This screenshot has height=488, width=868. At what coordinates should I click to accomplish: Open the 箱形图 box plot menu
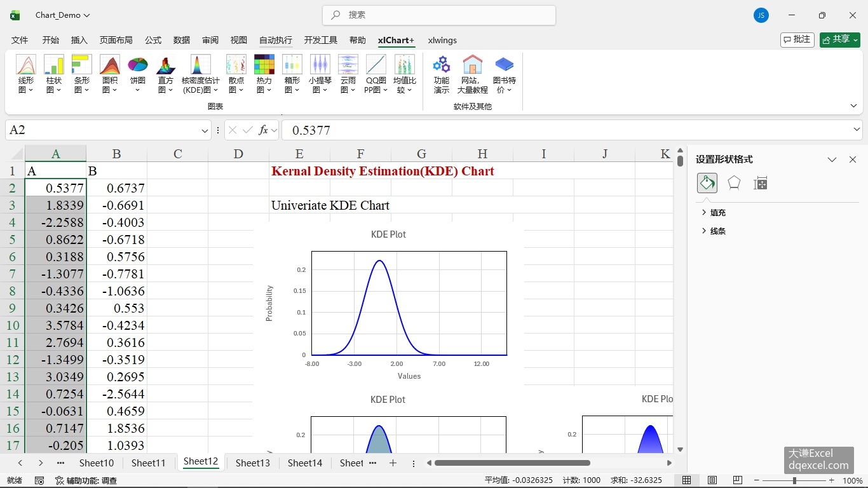click(292, 74)
